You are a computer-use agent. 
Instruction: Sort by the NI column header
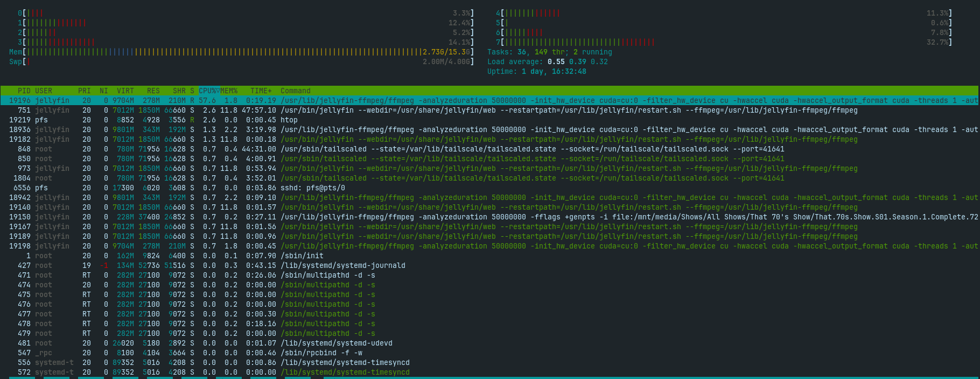pyautogui.click(x=103, y=91)
